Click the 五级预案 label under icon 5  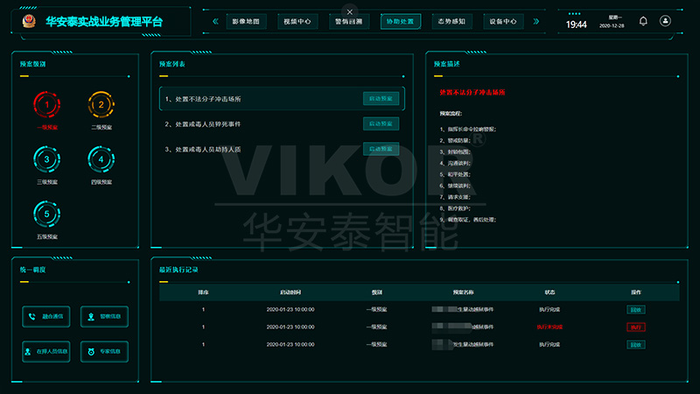coord(47,236)
